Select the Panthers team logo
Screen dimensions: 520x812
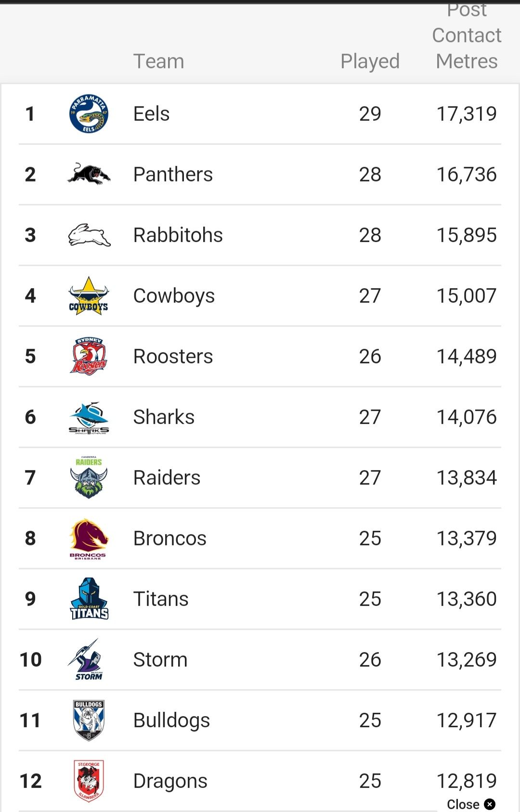89,174
